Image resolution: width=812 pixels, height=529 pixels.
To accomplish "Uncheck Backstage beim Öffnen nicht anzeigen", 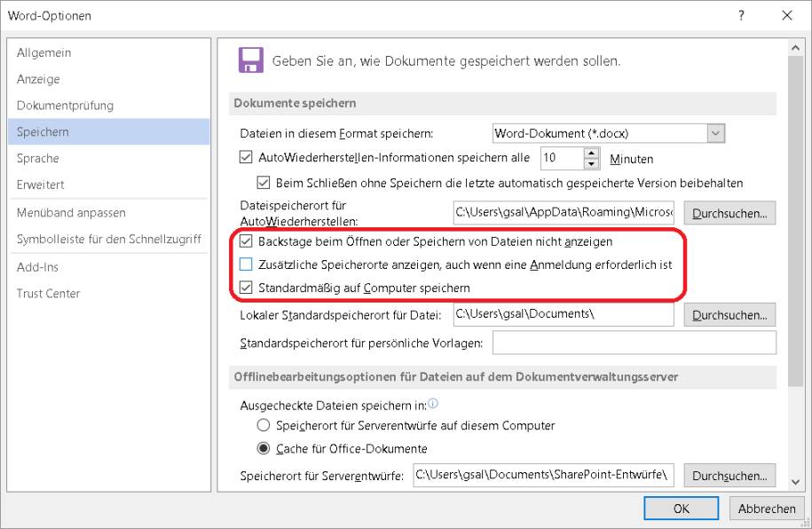I will coord(247,241).
